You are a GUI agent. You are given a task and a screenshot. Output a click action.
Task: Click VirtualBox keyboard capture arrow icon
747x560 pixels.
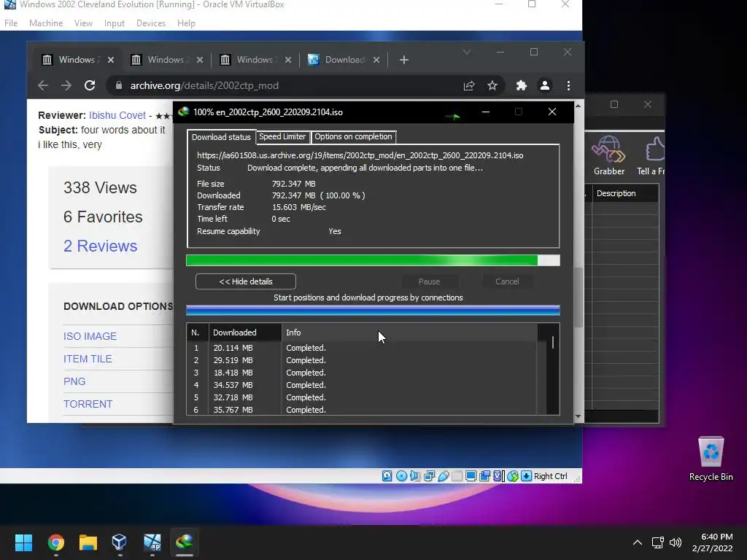tap(527, 475)
